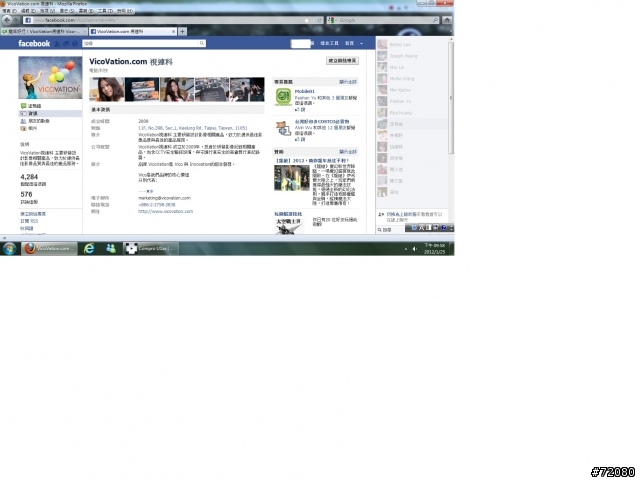The width and height of the screenshot is (640, 480).
Task: Click clock showing 2012/1/25 in tray
Action: point(434,249)
